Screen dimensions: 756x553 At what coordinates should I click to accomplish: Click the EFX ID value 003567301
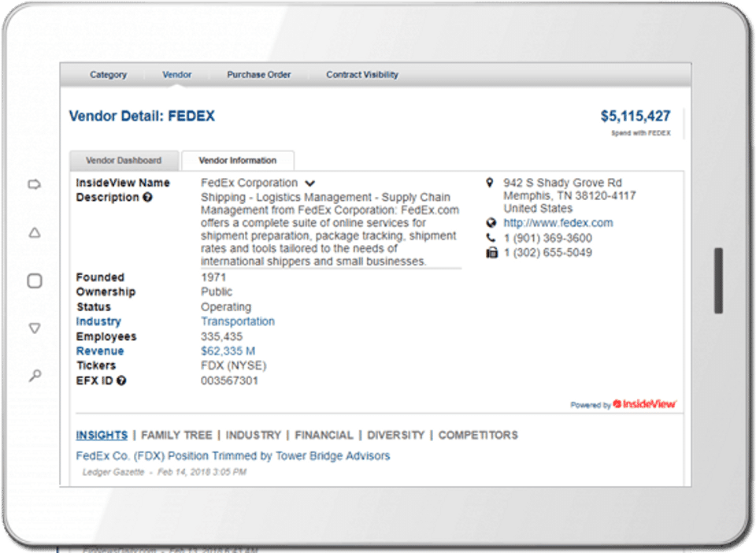(229, 380)
